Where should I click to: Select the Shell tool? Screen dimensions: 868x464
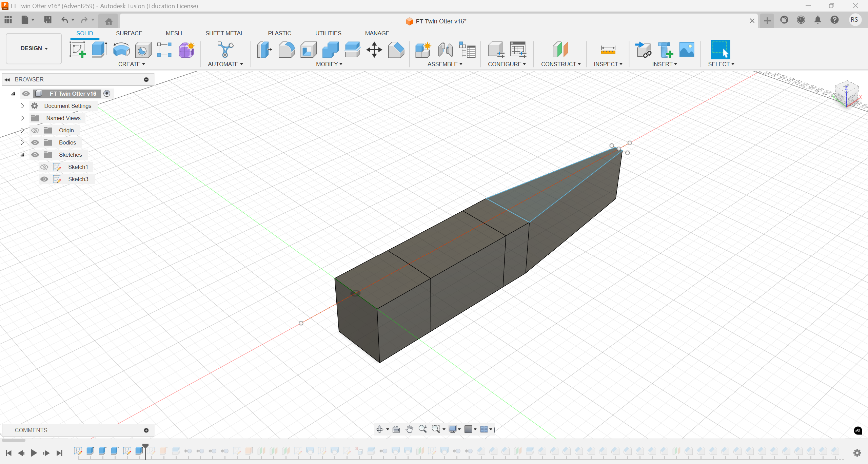point(308,50)
